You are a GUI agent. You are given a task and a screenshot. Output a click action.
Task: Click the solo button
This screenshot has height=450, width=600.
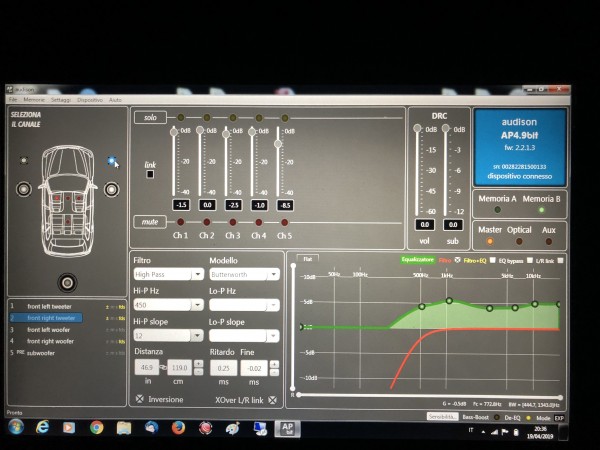tap(150, 117)
